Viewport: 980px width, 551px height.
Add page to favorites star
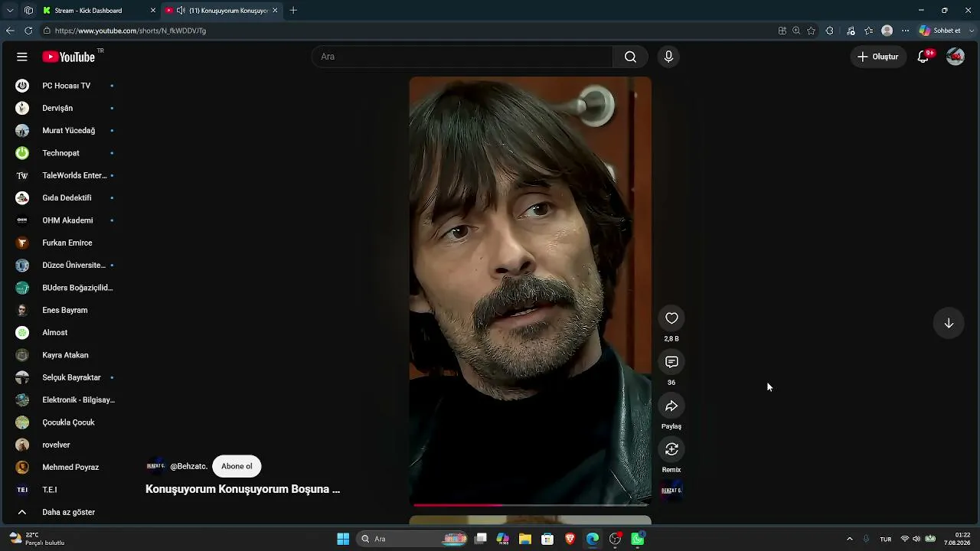click(x=811, y=31)
